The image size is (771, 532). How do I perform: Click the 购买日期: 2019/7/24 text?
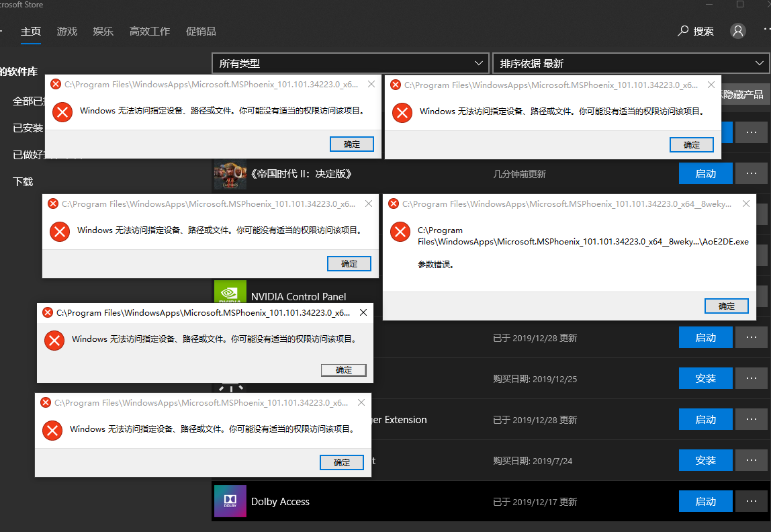pyautogui.click(x=533, y=461)
